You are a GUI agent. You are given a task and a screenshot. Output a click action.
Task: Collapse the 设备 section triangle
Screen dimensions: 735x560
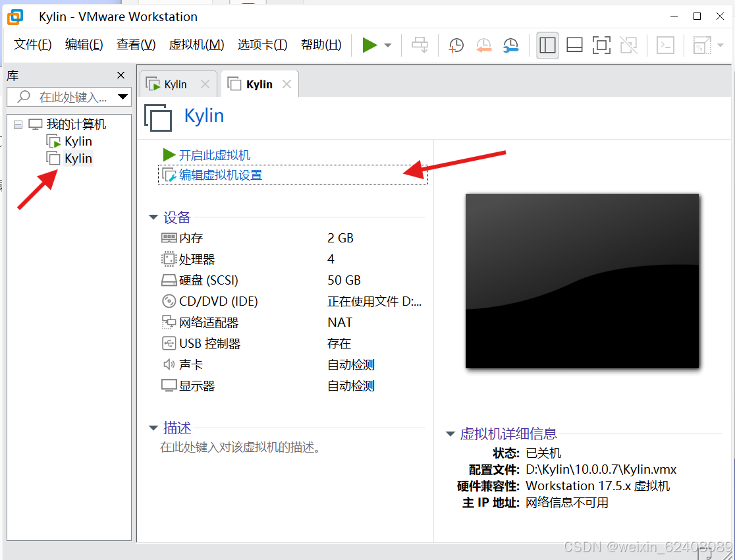pos(153,217)
